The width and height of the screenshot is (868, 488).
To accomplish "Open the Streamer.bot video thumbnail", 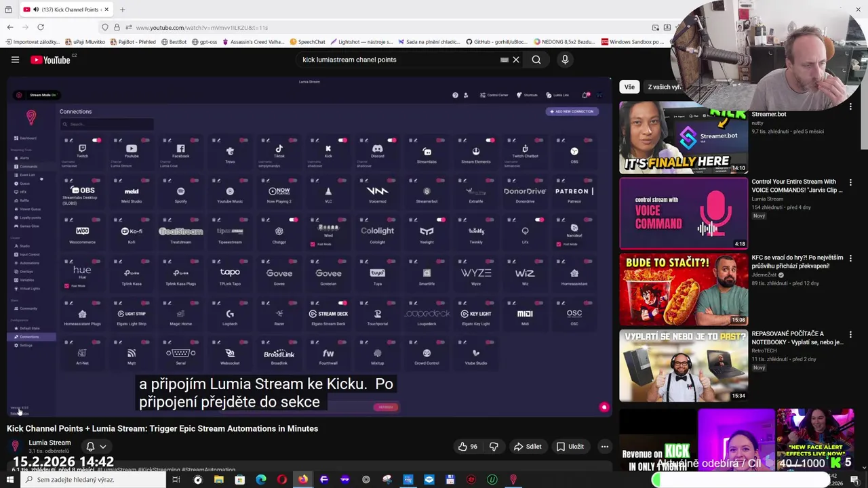I will click(683, 138).
